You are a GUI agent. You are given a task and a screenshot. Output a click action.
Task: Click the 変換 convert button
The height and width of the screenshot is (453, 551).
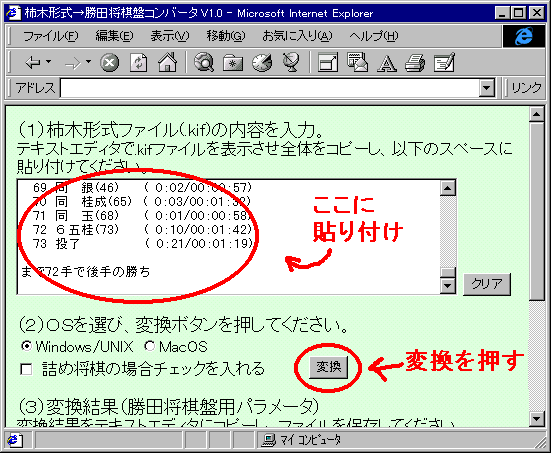click(329, 367)
